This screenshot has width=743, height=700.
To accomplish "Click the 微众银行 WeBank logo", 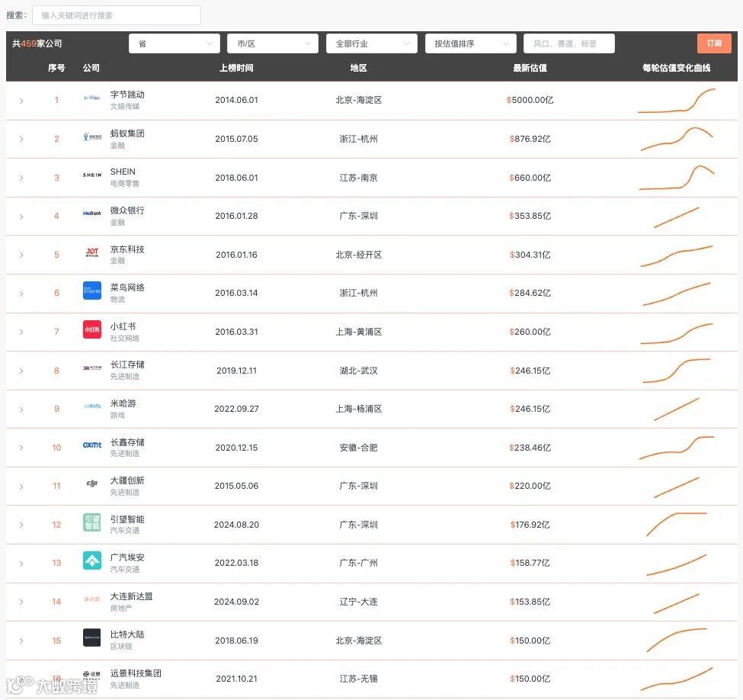I will 92,214.
